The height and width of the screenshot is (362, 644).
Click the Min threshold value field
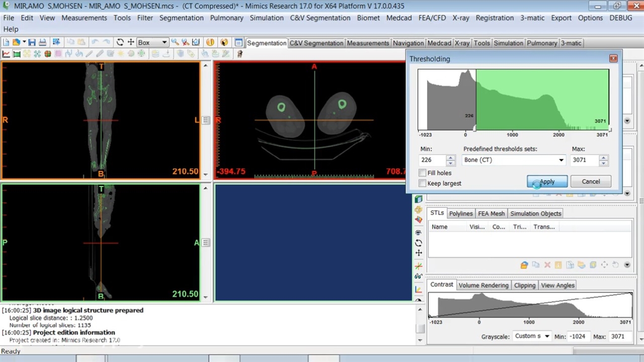pos(432,160)
